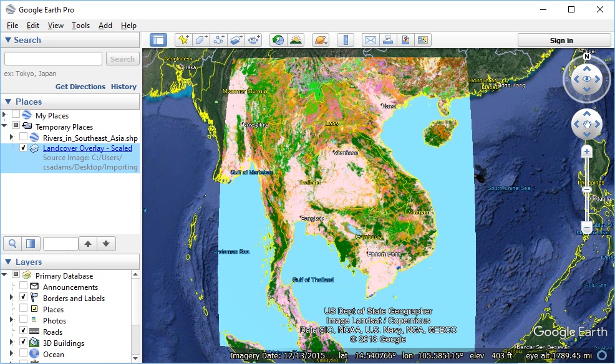
Task: Toggle the Primary Database checkbox
Action: (16, 274)
